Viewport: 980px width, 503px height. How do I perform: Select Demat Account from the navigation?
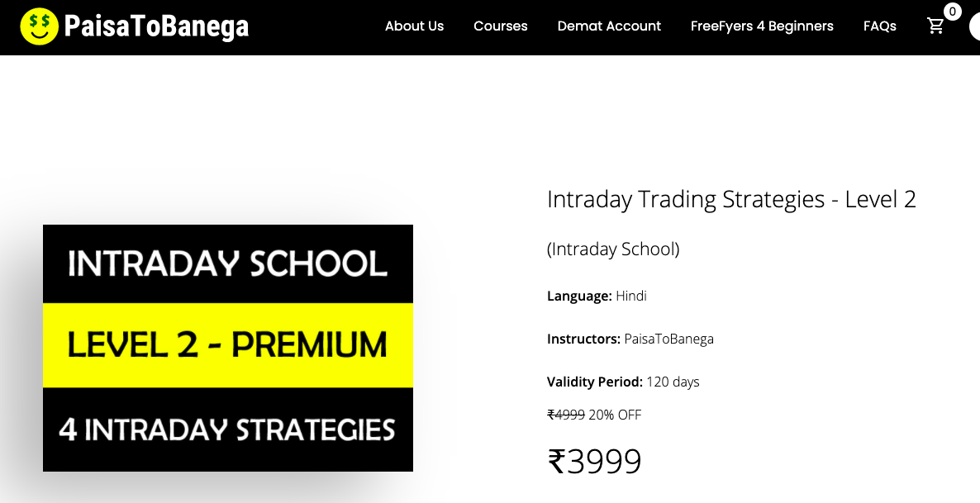[x=609, y=26]
